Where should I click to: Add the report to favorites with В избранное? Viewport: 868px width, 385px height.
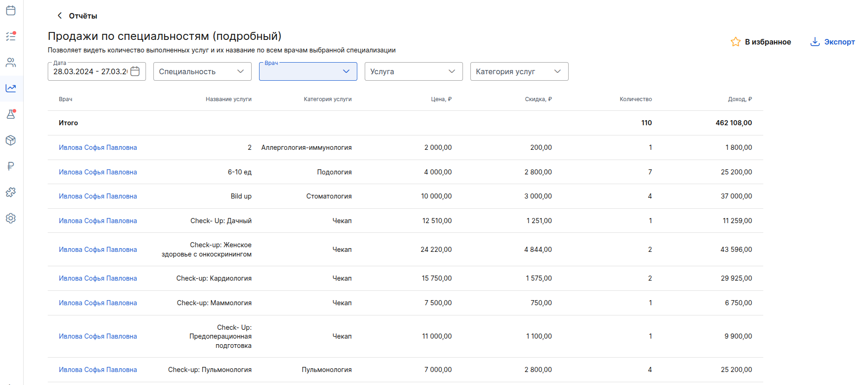tap(760, 42)
